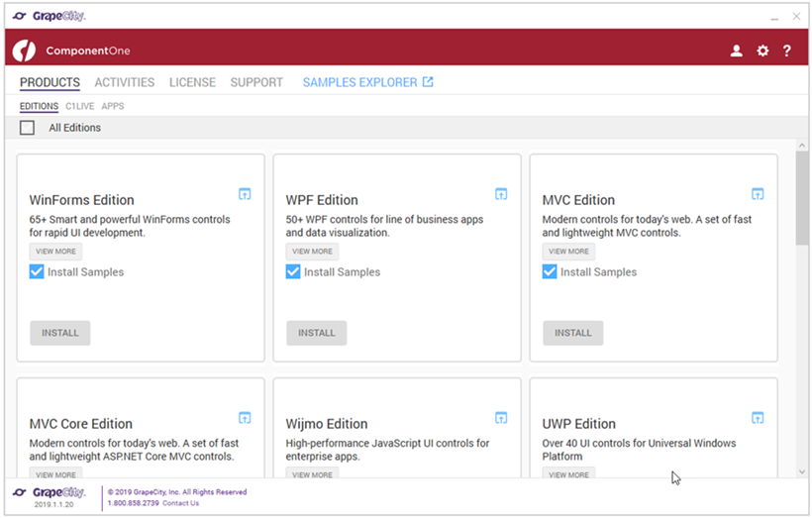Click the vertical scrollbar thumb

802,197
